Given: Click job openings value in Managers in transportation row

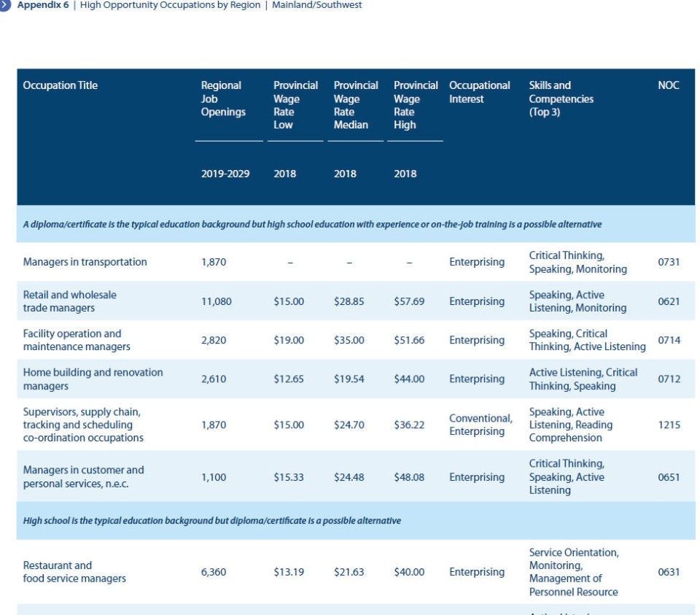Looking at the screenshot, I should [x=214, y=262].
